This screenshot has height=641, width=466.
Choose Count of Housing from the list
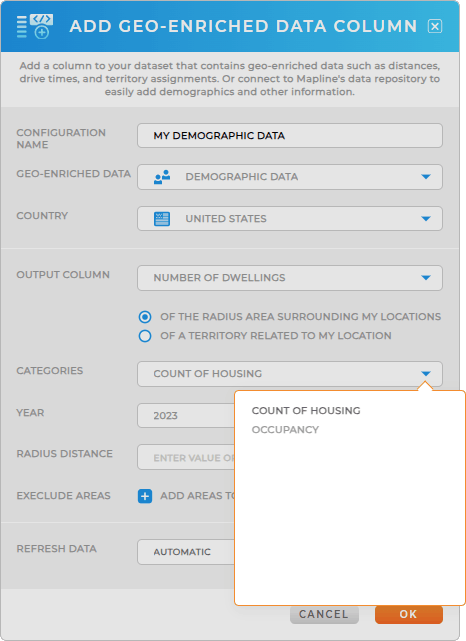306,411
